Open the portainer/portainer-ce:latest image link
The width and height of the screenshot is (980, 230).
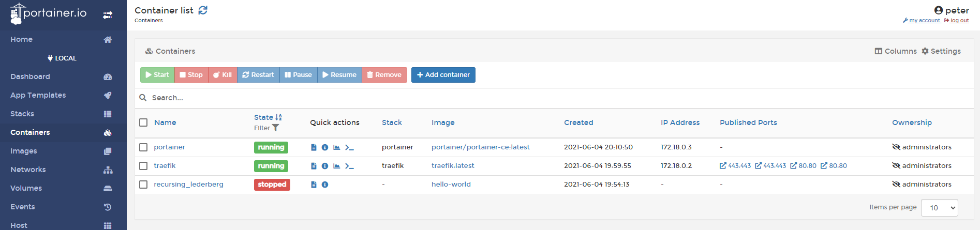pyautogui.click(x=481, y=147)
